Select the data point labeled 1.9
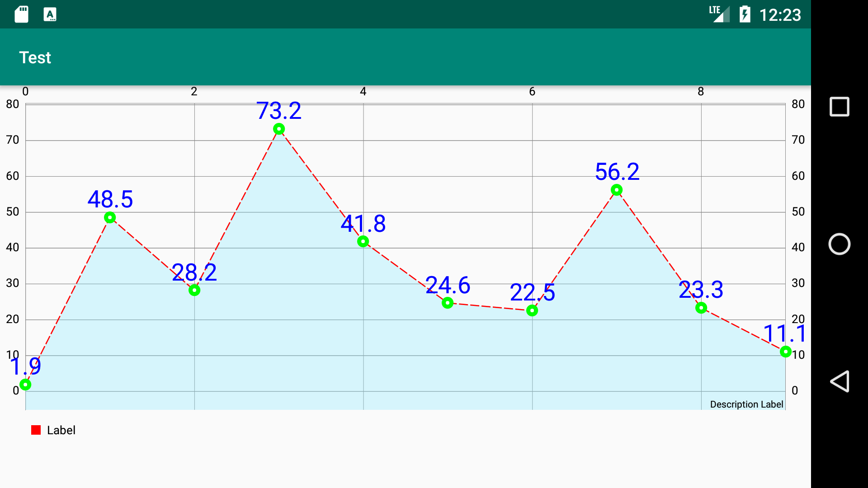Viewport: 868px width, 488px height. pyautogui.click(x=25, y=385)
